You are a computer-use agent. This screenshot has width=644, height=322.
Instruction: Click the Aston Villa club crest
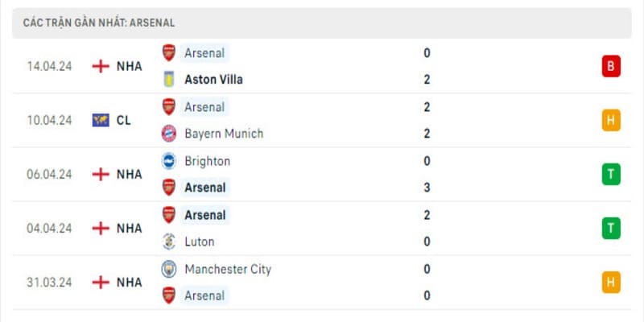(168, 79)
